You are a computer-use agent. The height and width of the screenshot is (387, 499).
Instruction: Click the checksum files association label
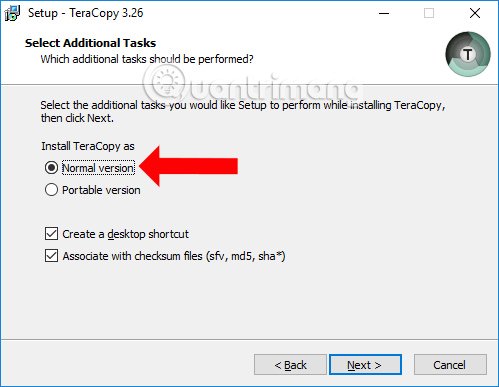(x=174, y=256)
